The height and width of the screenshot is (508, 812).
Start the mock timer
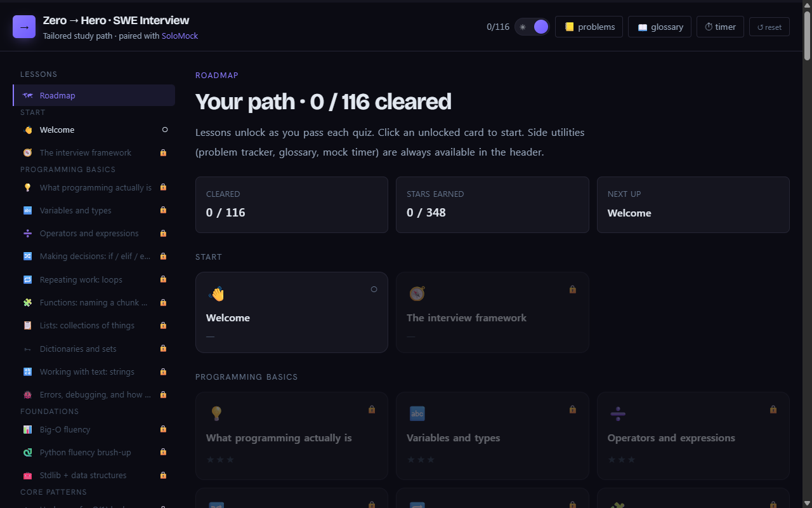click(x=720, y=27)
